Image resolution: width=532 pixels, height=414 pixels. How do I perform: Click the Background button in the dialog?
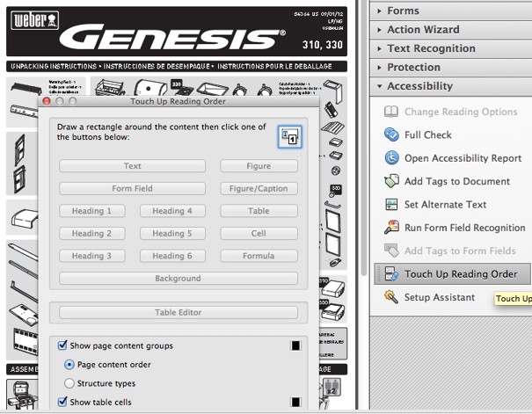(x=178, y=279)
